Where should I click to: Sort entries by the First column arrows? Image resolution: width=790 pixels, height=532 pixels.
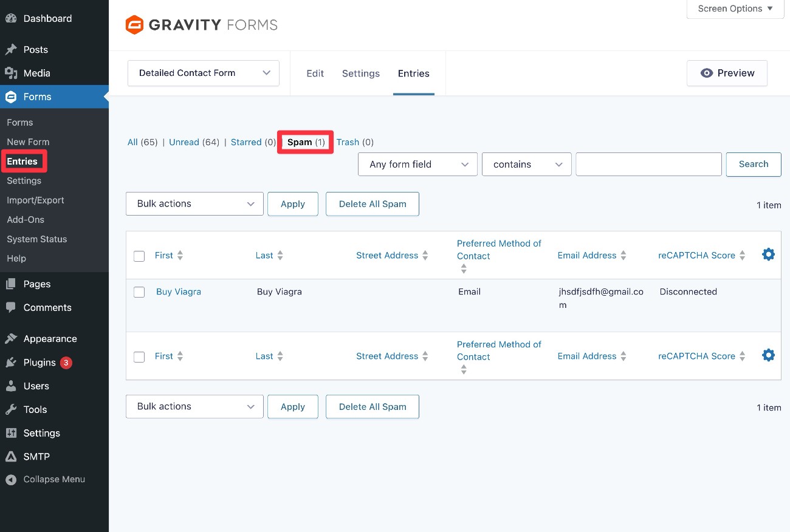point(180,256)
